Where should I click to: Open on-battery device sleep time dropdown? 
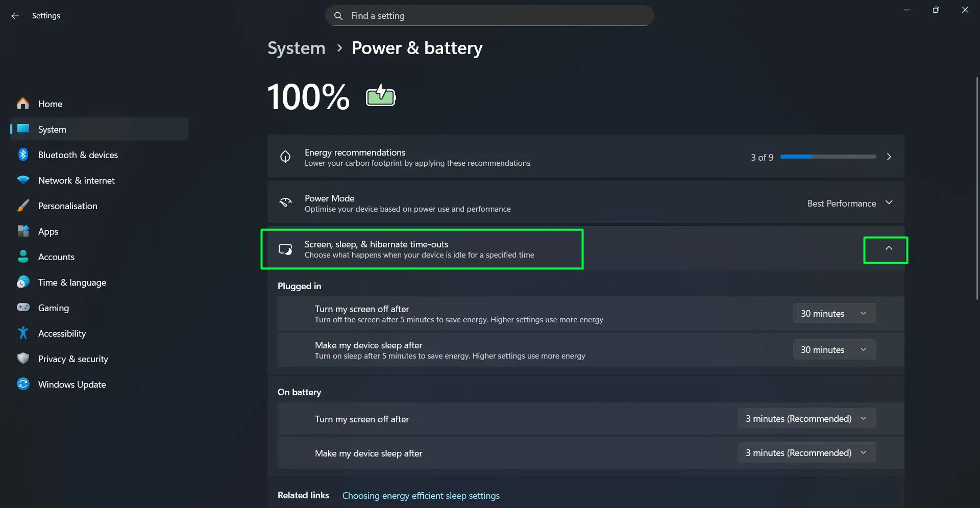pyautogui.click(x=806, y=453)
